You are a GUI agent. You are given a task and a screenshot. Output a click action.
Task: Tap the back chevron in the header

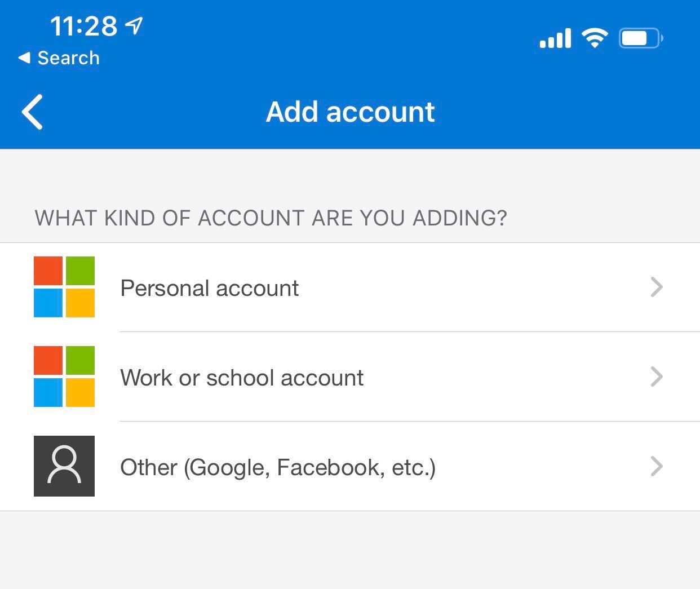point(33,112)
